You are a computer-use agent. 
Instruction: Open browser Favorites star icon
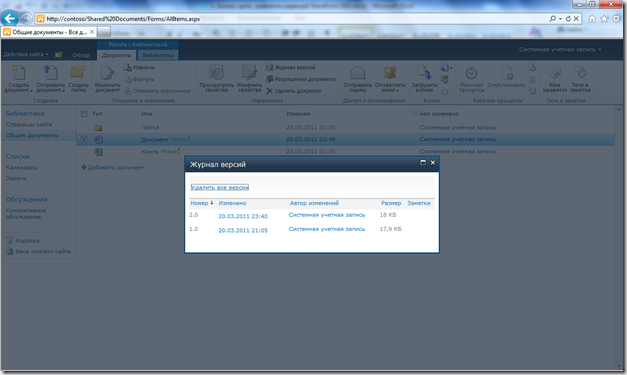pos(604,19)
